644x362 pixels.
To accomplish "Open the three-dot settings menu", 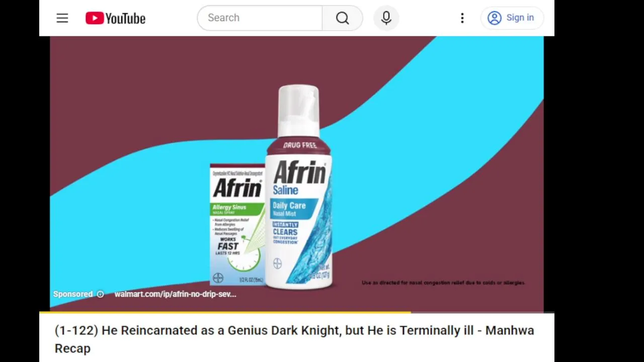I will point(462,18).
